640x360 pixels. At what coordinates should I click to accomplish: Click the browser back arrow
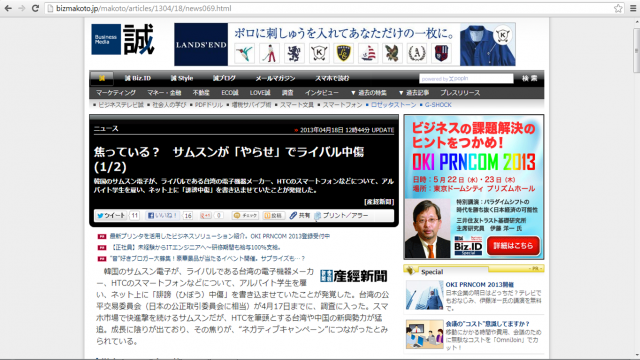8,8
